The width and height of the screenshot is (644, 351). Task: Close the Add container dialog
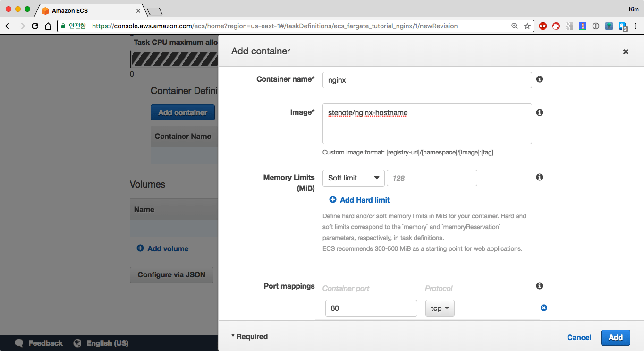click(x=626, y=52)
